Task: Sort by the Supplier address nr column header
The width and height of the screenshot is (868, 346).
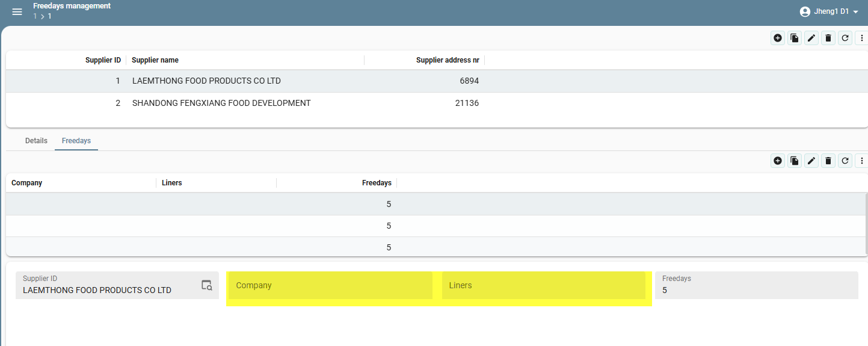Action: tap(448, 60)
